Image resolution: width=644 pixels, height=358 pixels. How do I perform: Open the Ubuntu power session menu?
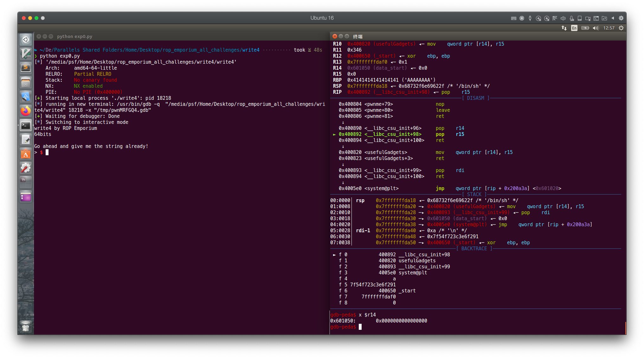point(621,28)
